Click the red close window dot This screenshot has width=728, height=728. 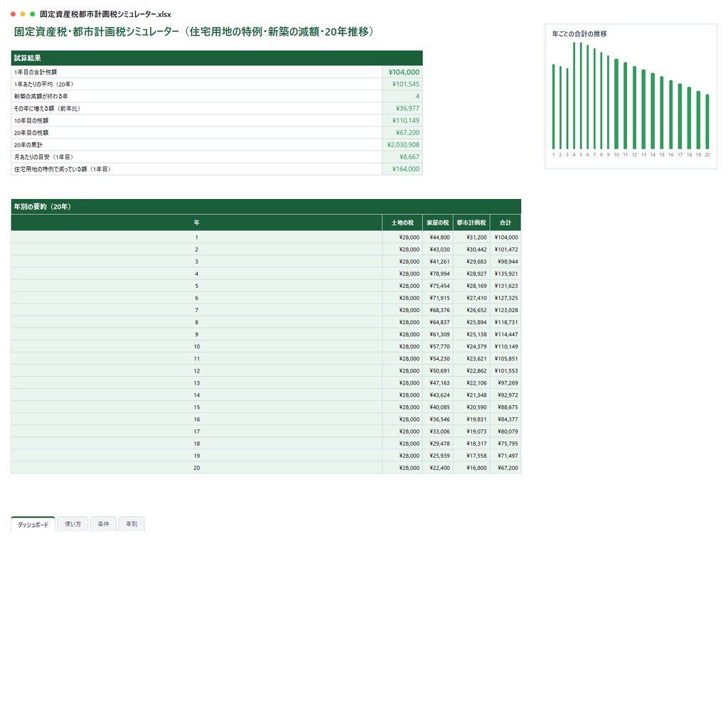click(x=13, y=14)
